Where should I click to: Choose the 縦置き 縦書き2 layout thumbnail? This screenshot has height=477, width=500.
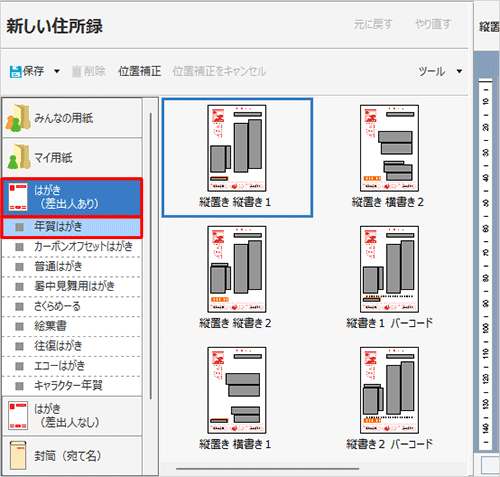click(237, 269)
